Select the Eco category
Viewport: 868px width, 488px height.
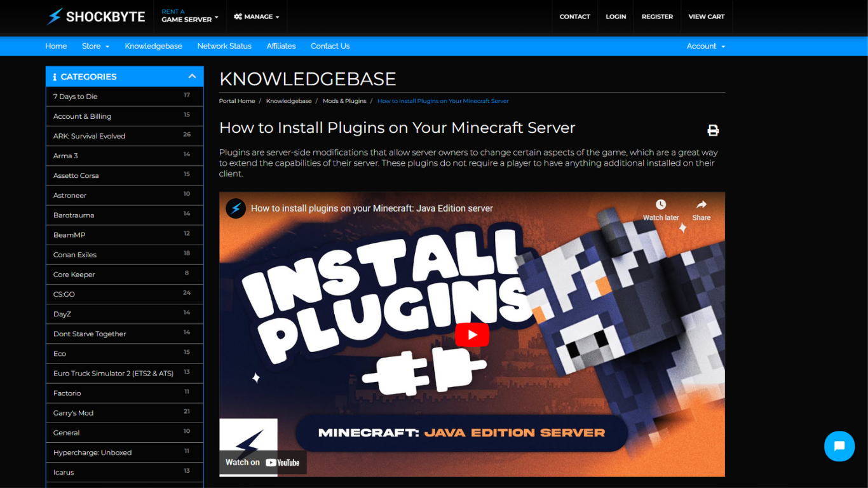125,353
